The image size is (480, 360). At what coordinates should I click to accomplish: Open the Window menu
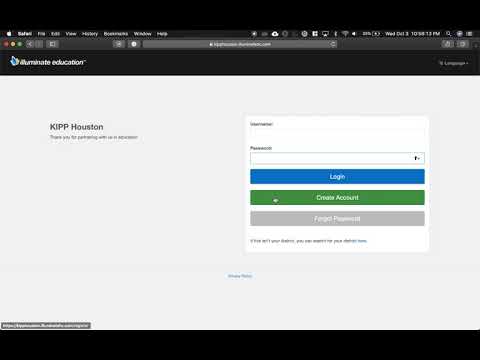coord(143,34)
